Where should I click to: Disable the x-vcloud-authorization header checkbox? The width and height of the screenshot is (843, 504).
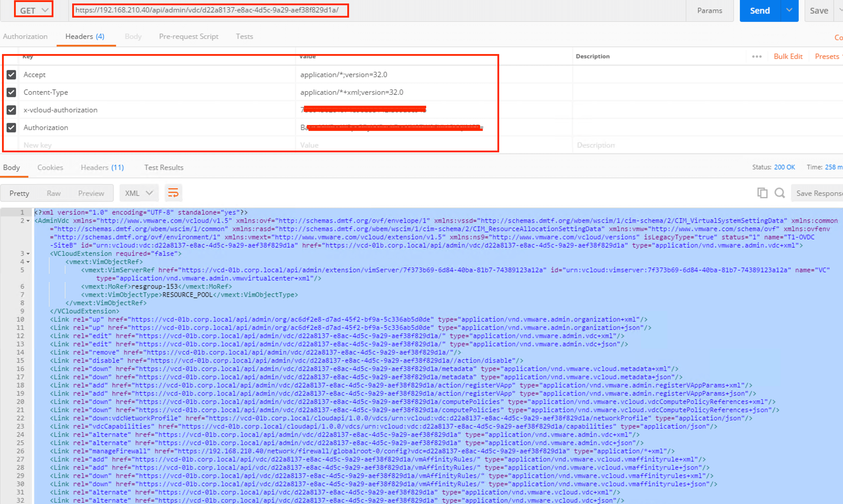[x=11, y=110]
